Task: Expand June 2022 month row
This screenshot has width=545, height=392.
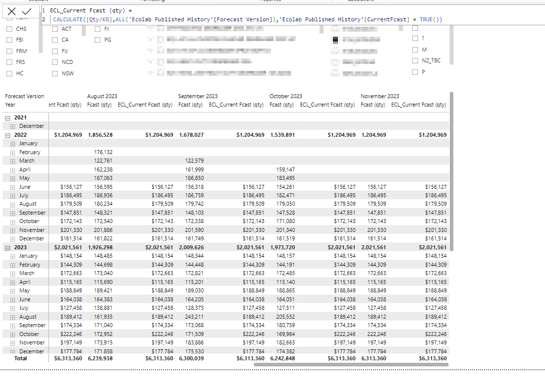Action: (12, 187)
